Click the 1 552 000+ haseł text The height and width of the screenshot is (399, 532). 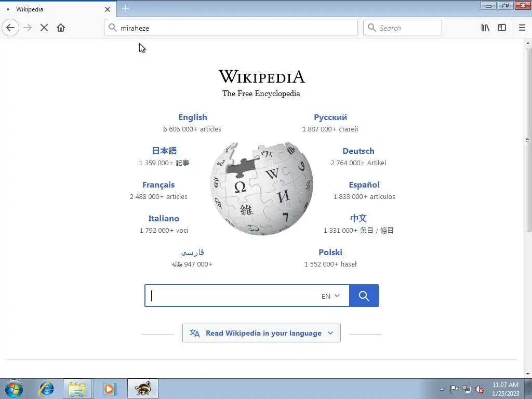coord(330,264)
